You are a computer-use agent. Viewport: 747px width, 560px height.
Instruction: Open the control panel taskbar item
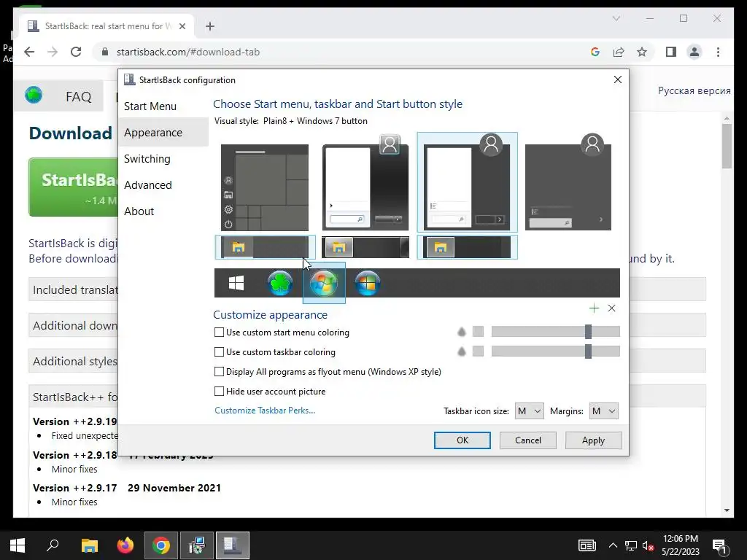click(196, 545)
